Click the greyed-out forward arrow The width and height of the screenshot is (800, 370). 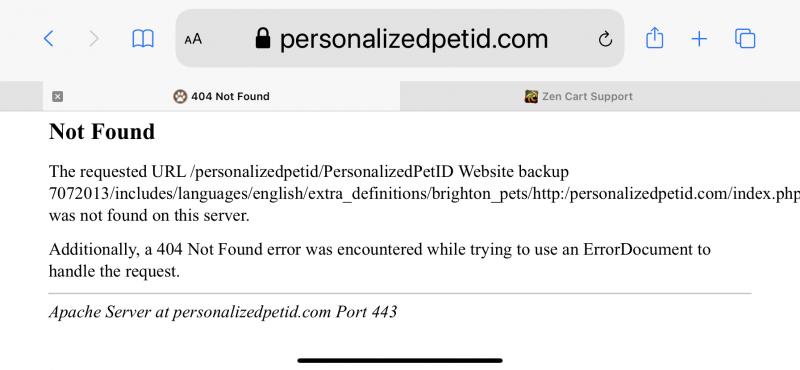pos(94,39)
